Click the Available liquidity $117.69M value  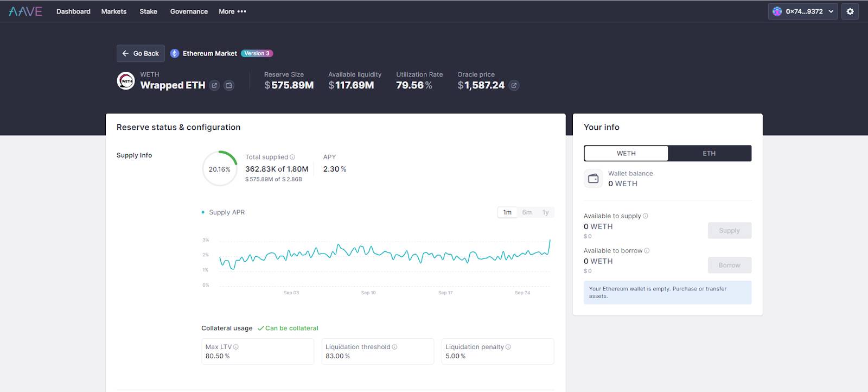coord(351,85)
